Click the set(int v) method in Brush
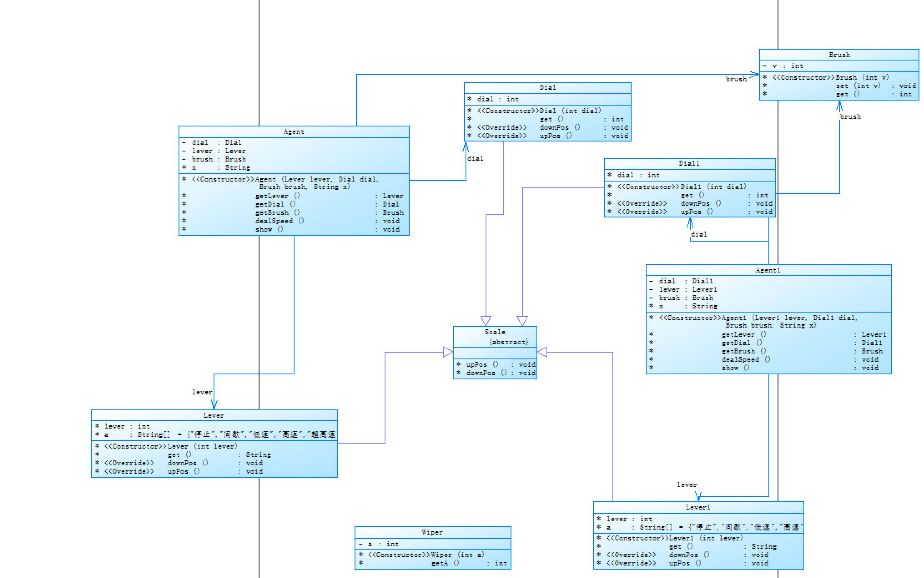Image resolution: width=924 pixels, height=578 pixels. tap(858, 86)
